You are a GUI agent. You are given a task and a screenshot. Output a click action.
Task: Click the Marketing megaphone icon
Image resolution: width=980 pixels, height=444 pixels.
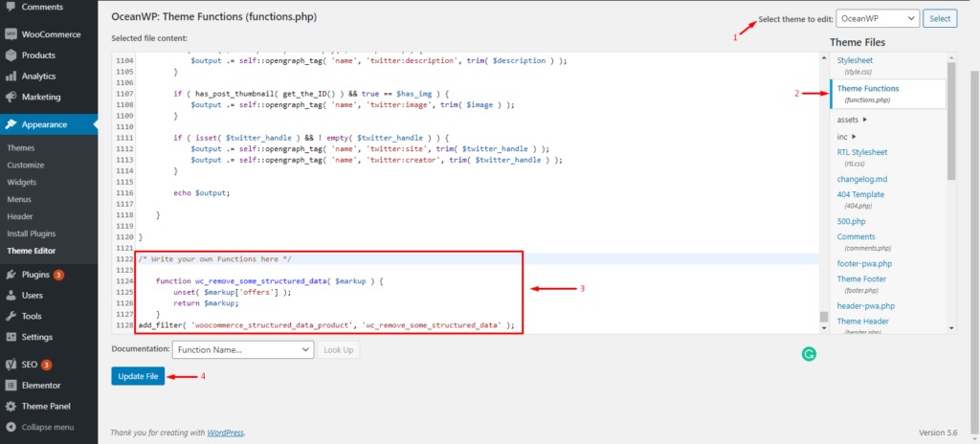pos(11,98)
